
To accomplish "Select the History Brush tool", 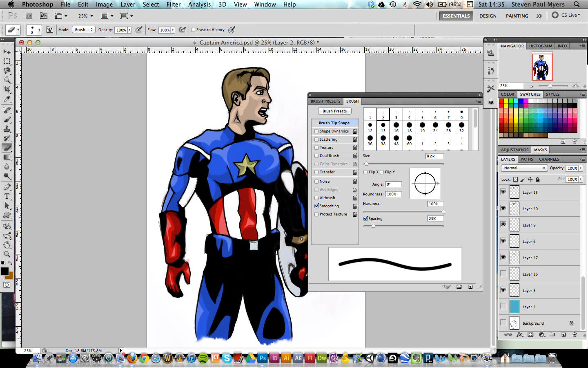I will pyautogui.click(x=7, y=139).
